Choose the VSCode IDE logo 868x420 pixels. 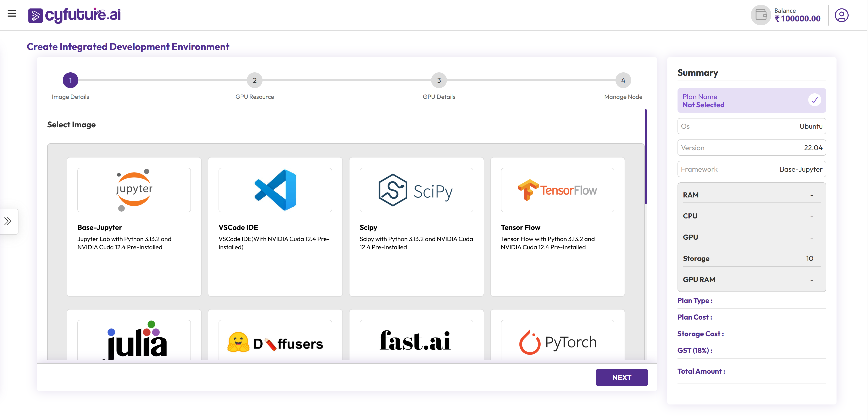[275, 190]
